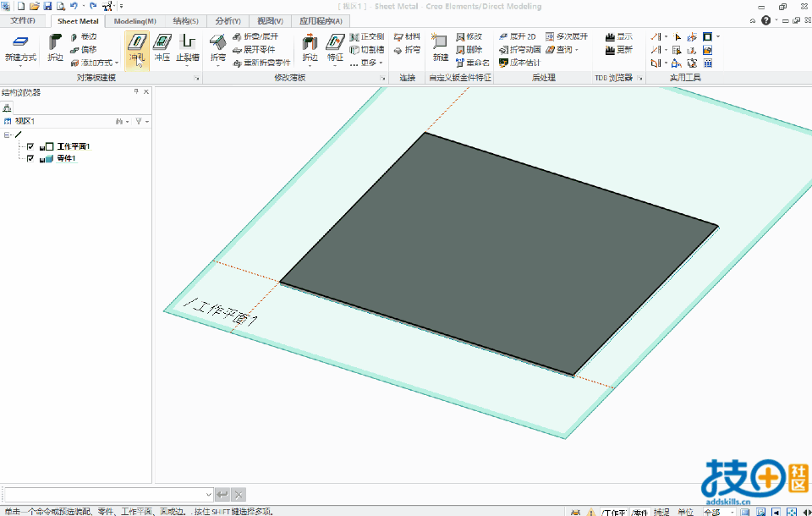Viewport: 812px width, 516px height.
Task: Click /零件 status bar button
Action: click(639, 512)
